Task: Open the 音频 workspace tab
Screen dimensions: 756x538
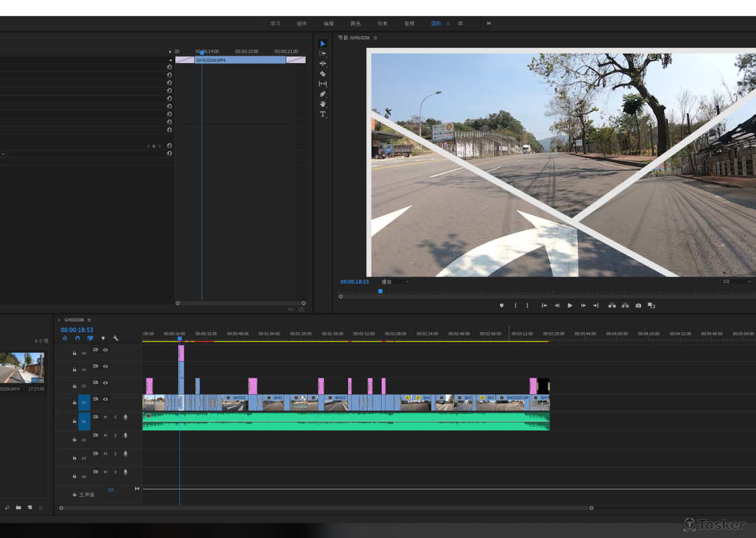Action: tap(409, 24)
